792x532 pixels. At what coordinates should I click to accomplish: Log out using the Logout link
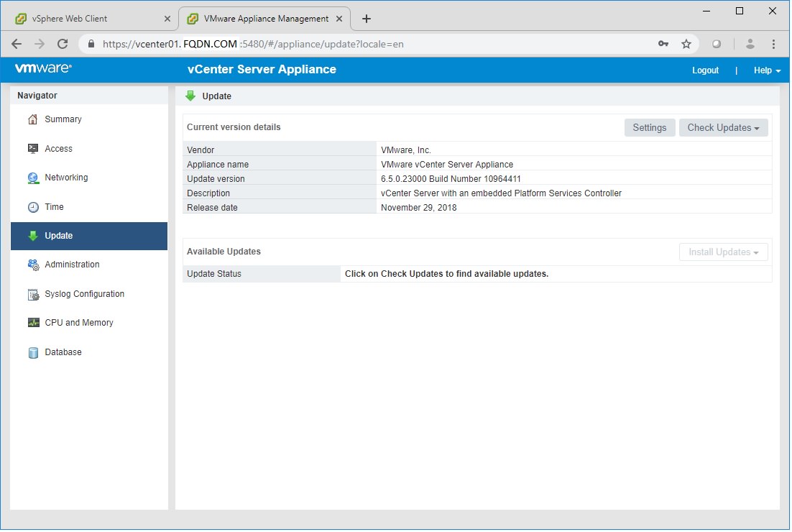tap(706, 70)
